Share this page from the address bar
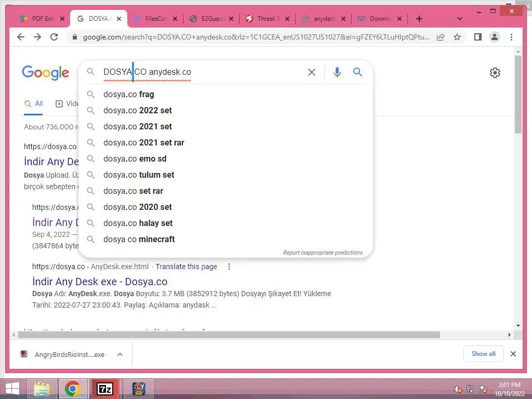The width and height of the screenshot is (532, 399). (x=441, y=37)
